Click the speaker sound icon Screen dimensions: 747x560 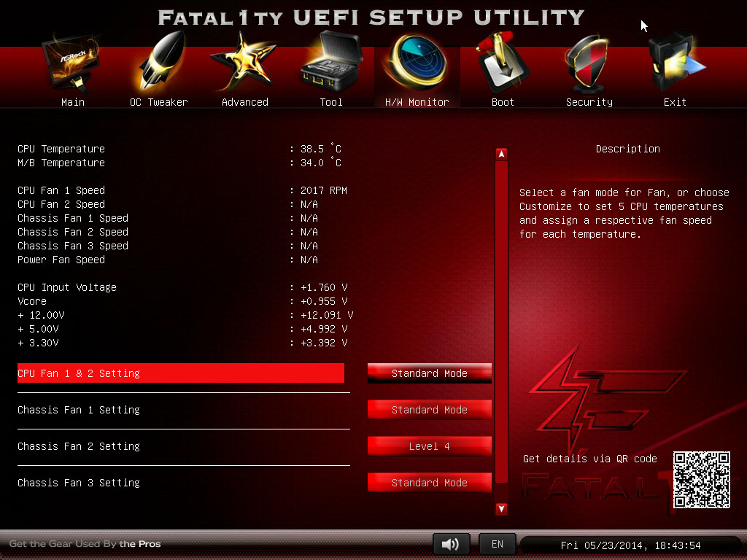tap(451, 544)
